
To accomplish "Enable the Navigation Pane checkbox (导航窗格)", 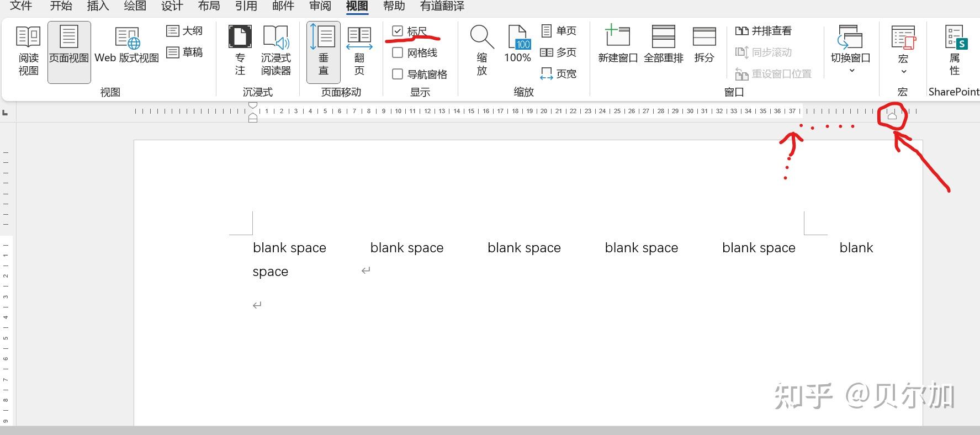I will [x=398, y=74].
